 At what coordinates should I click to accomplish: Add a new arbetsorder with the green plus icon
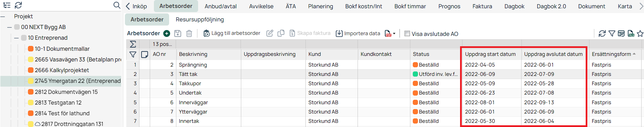pyautogui.click(x=167, y=33)
